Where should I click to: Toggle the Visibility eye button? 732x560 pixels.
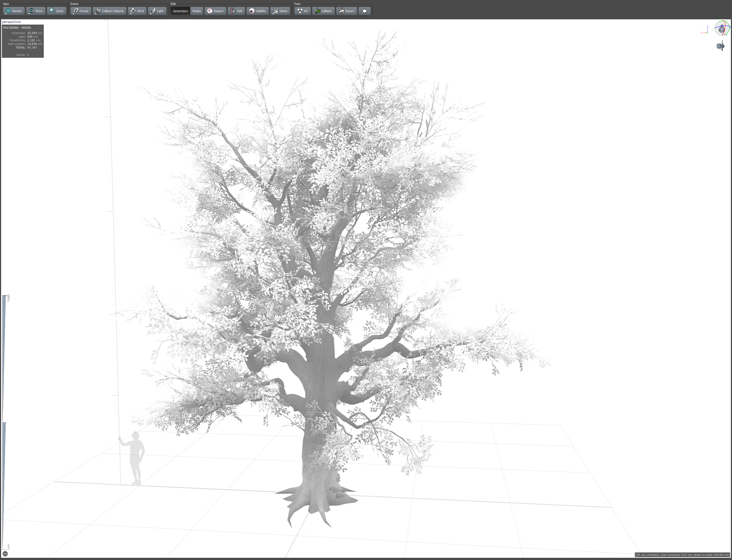(x=257, y=11)
